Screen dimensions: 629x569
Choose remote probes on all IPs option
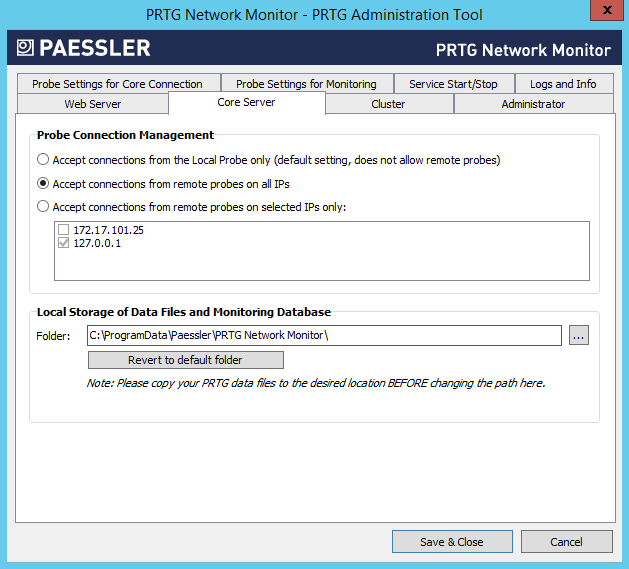[43, 183]
